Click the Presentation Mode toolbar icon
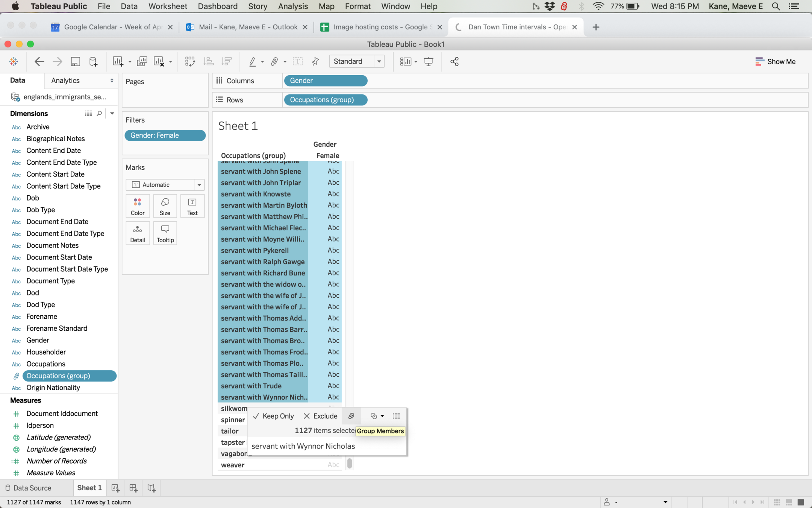Image resolution: width=812 pixels, height=508 pixels. (x=428, y=61)
